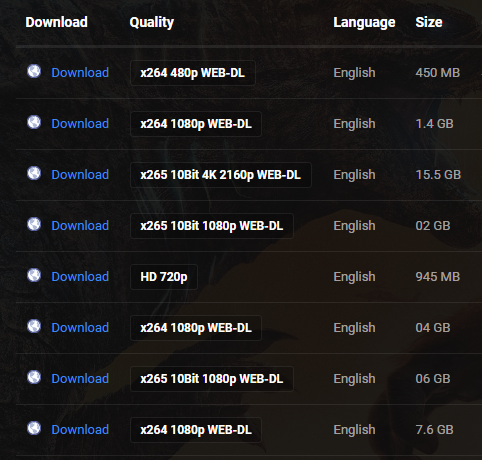Click globe icon beside 450 MB download
482x460 pixels.
pyautogui.click(x=34, y=71)
